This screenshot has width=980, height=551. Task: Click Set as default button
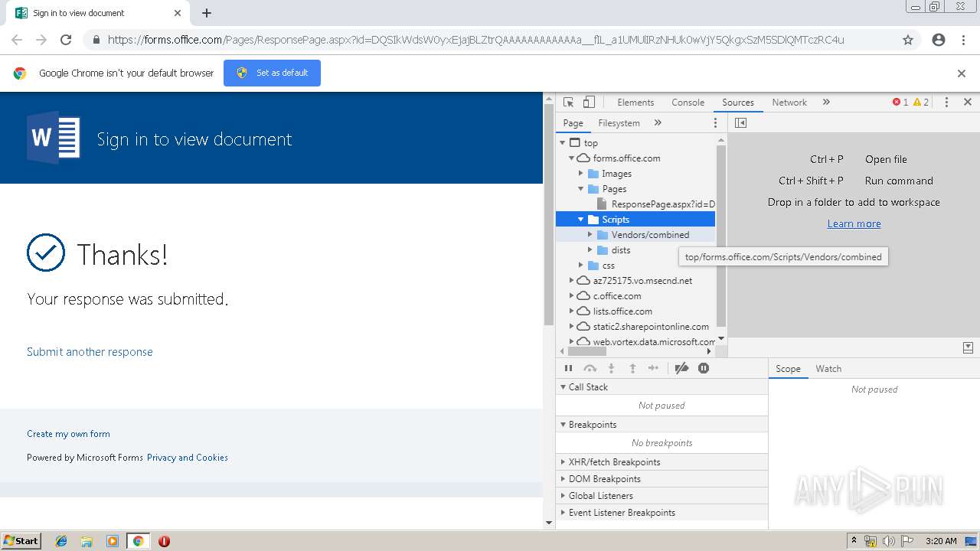click(x=272, y=73)
